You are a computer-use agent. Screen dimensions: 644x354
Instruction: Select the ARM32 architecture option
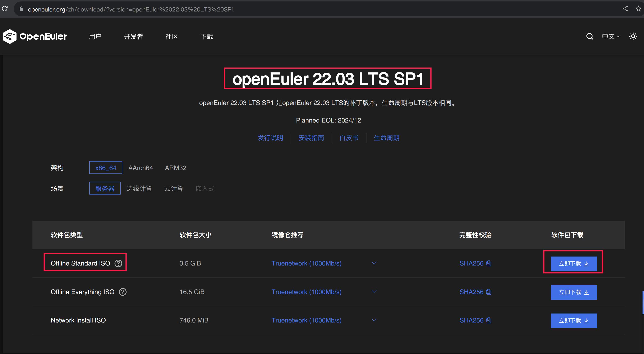tap(175, 168)
